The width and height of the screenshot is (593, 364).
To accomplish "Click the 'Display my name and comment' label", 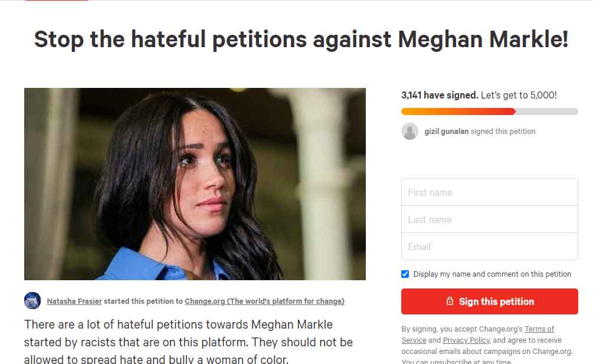I will pyautogui.click(x=492, y=274).
